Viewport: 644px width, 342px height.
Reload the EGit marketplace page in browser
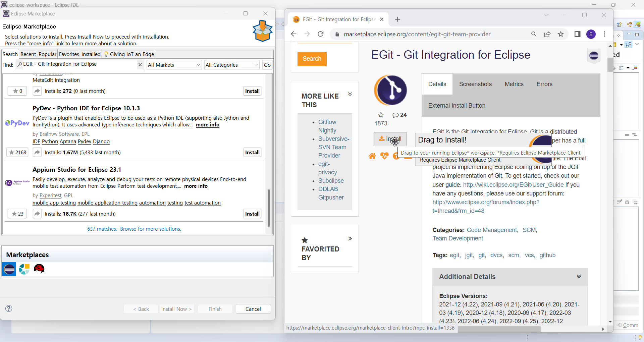point(321,34)
